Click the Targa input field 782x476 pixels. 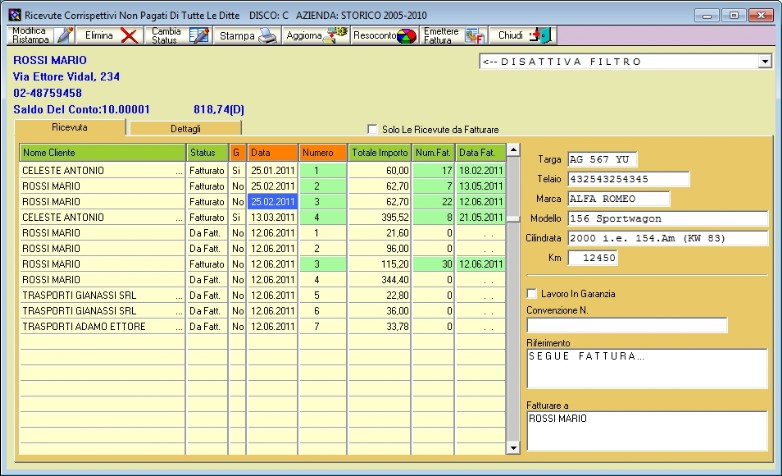point(602,160)
